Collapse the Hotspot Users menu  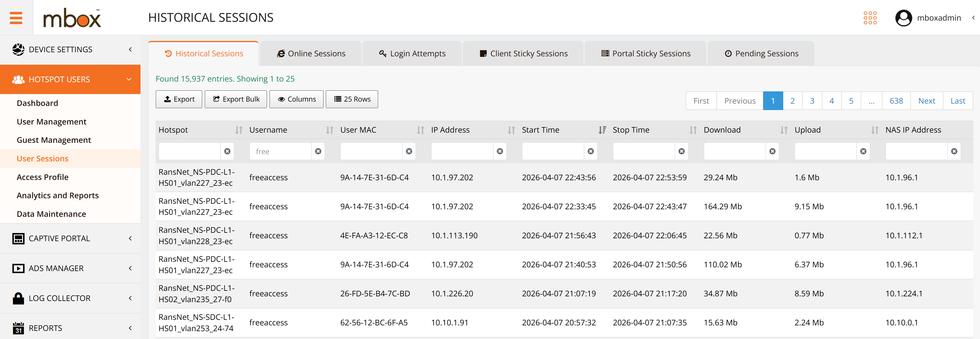(70, 79)
